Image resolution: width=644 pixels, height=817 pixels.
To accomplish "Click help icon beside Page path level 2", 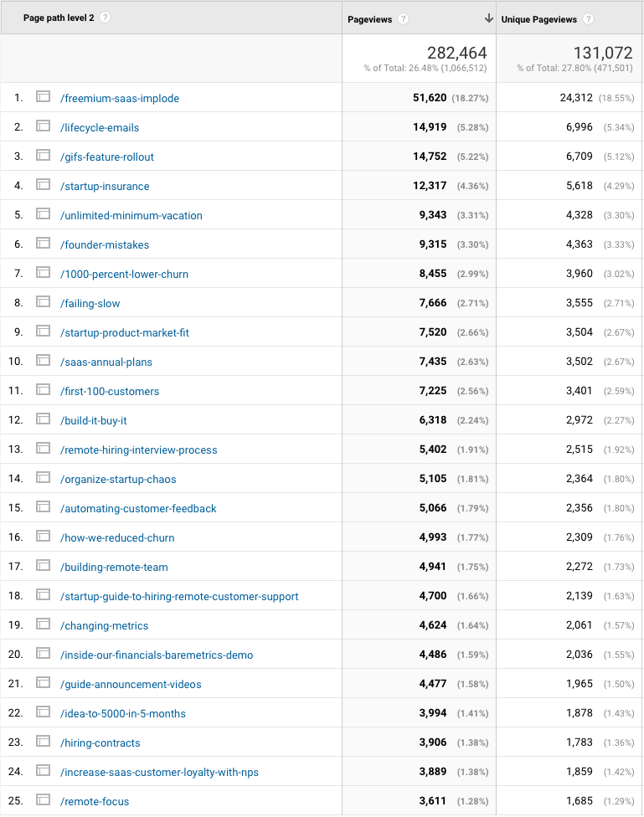I will (105, 18).
